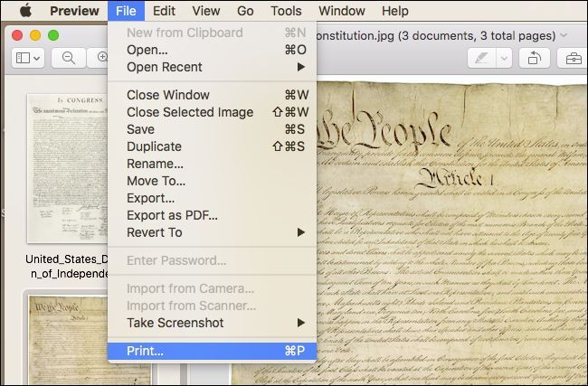Open the Go menu
The image size is (588, 386).
[x=245, y=11]
